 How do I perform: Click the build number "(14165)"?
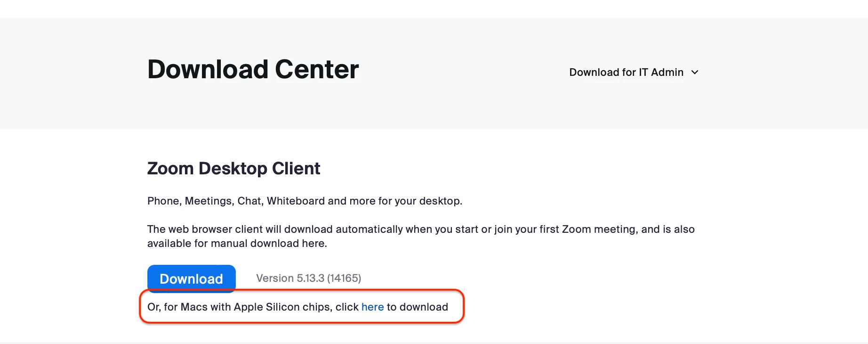344,278
